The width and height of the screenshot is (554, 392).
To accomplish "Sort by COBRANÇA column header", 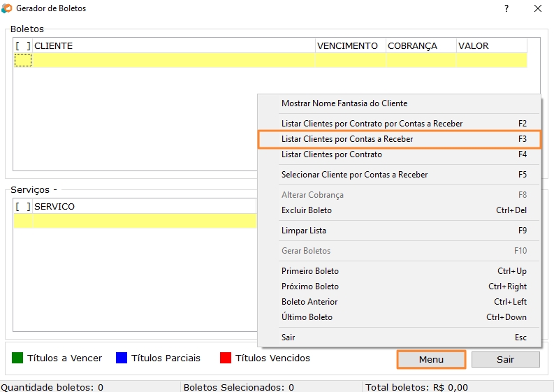I will coord(421,46).
